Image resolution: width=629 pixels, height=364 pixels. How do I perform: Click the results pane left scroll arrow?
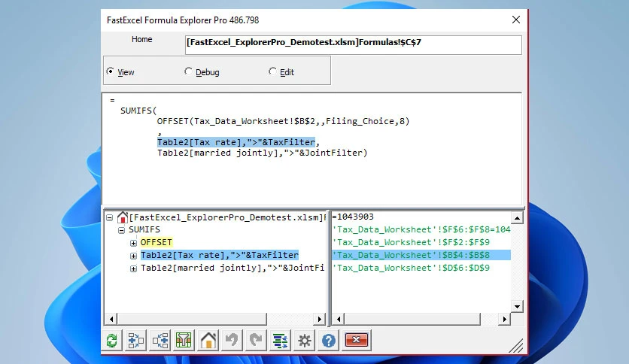tap(339, 319)
